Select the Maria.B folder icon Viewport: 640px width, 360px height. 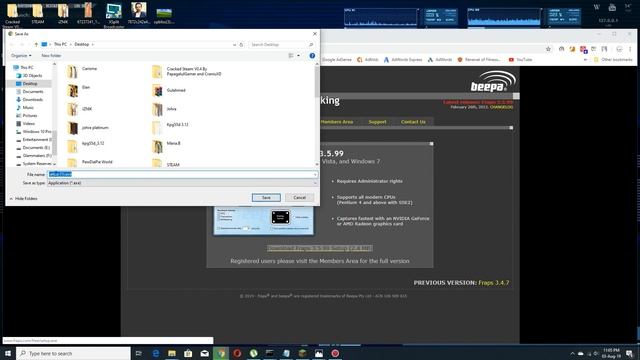(157, 147)
